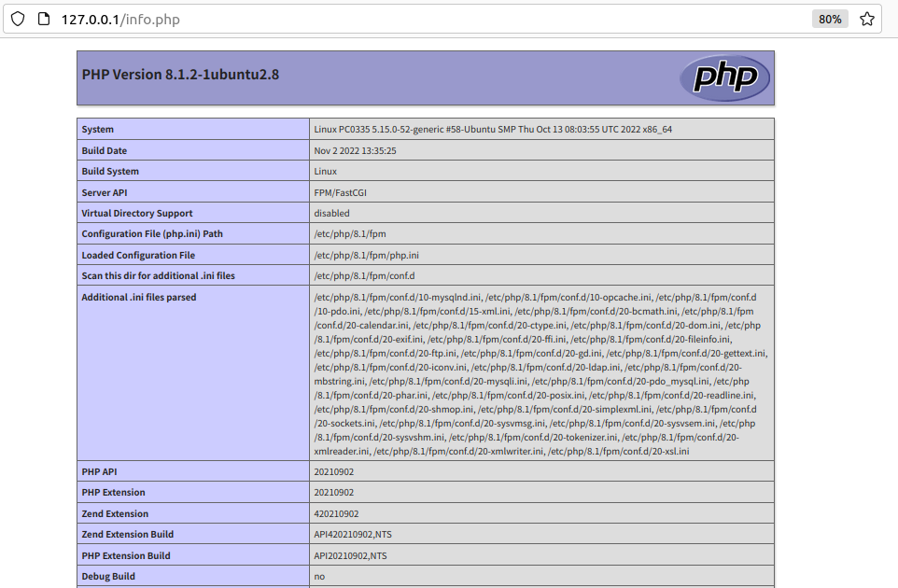The height and width of the screenshot is (588, 898).
Task: Click the parsed .ini files list cell
Action: tap(541, 373)
